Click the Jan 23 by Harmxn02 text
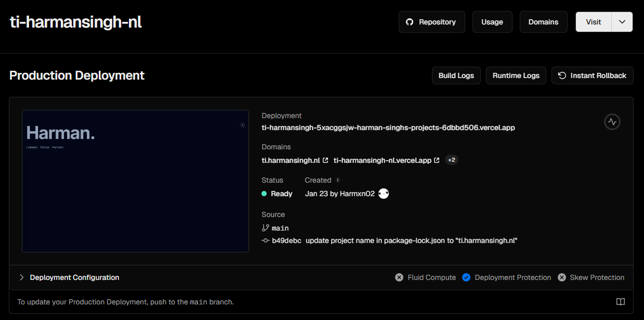This screenshot has width=644, height=320. [340, 194]
